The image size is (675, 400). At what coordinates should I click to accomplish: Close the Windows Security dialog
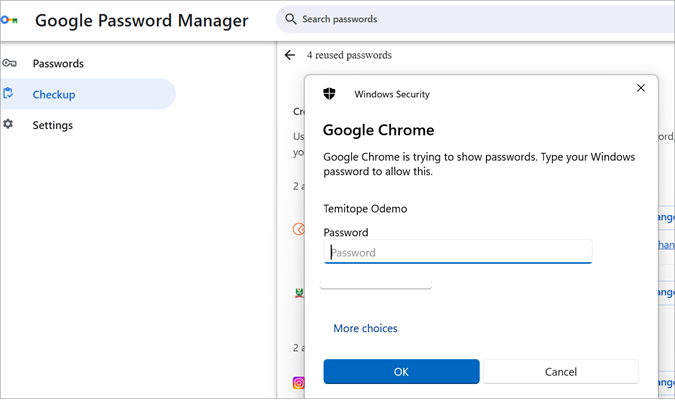tap(641, 88)
